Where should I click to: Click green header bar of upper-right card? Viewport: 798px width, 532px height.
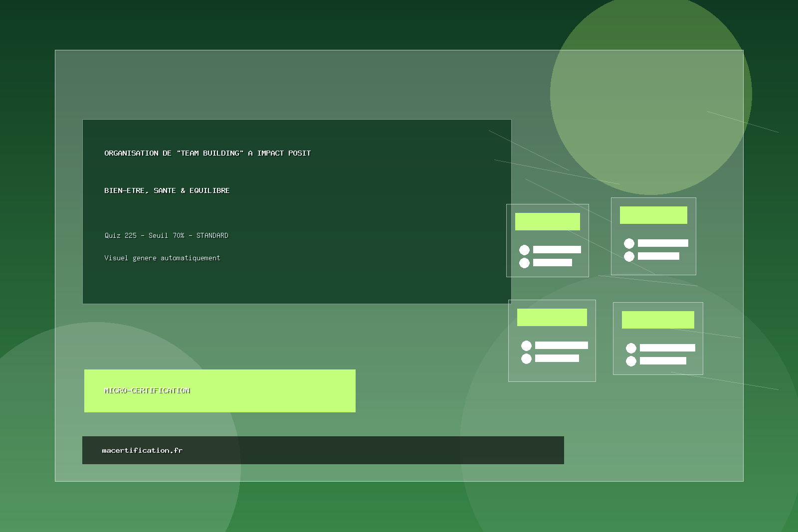653,215
